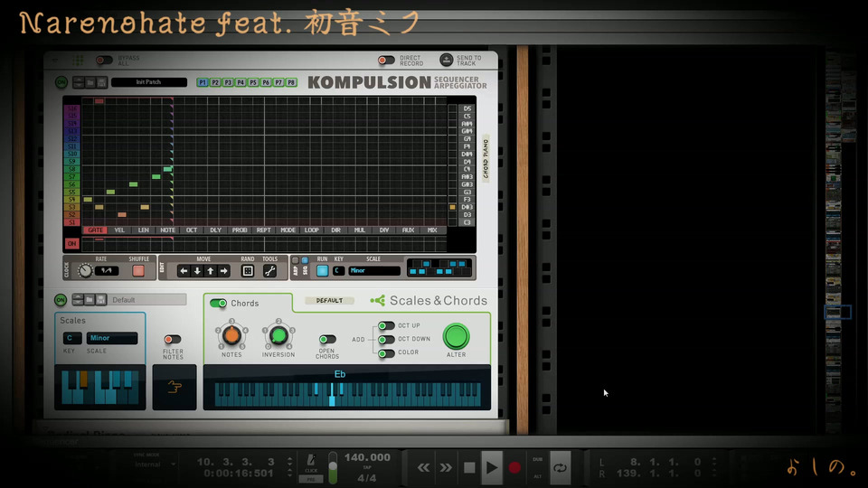Toggle the Shuffle button
Viewport: 868px width, 488px height.
point(138,270)
